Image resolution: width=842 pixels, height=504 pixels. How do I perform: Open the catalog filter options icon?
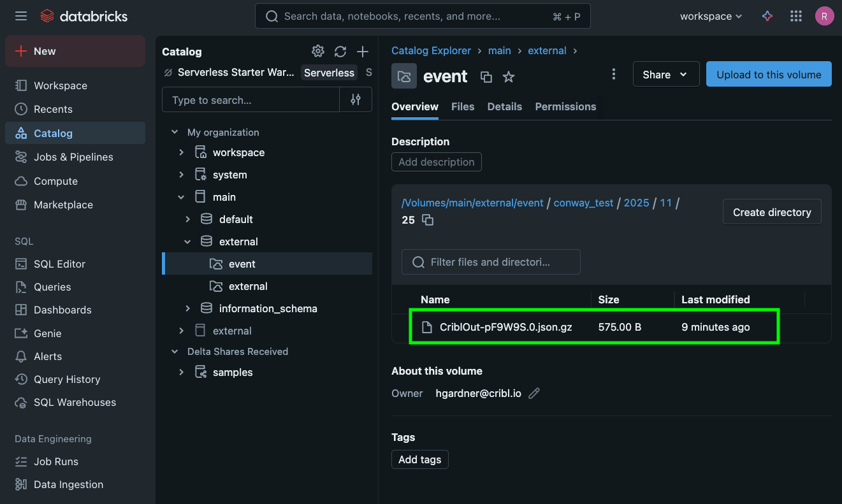click(356, 99)
